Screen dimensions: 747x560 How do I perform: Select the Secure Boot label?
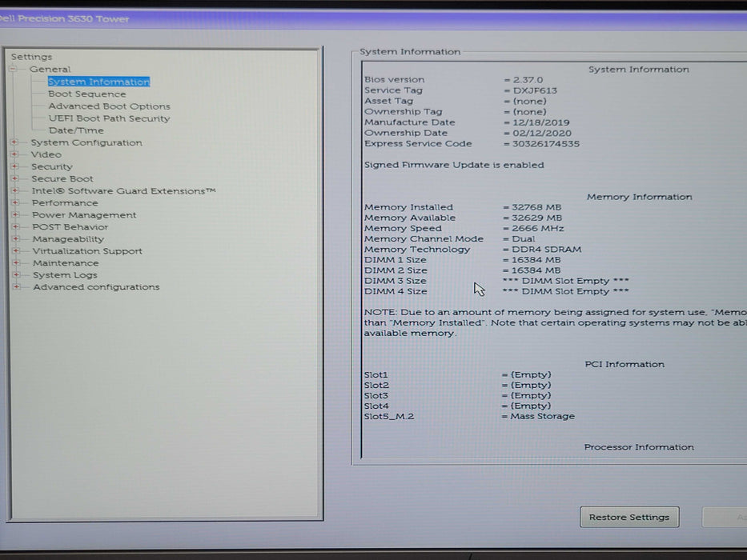[62, 178]
